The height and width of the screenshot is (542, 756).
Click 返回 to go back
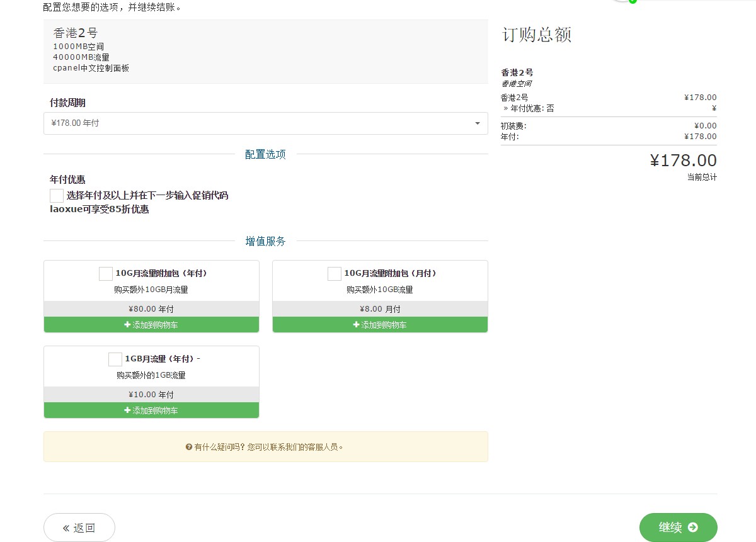(x=79, y=527)
